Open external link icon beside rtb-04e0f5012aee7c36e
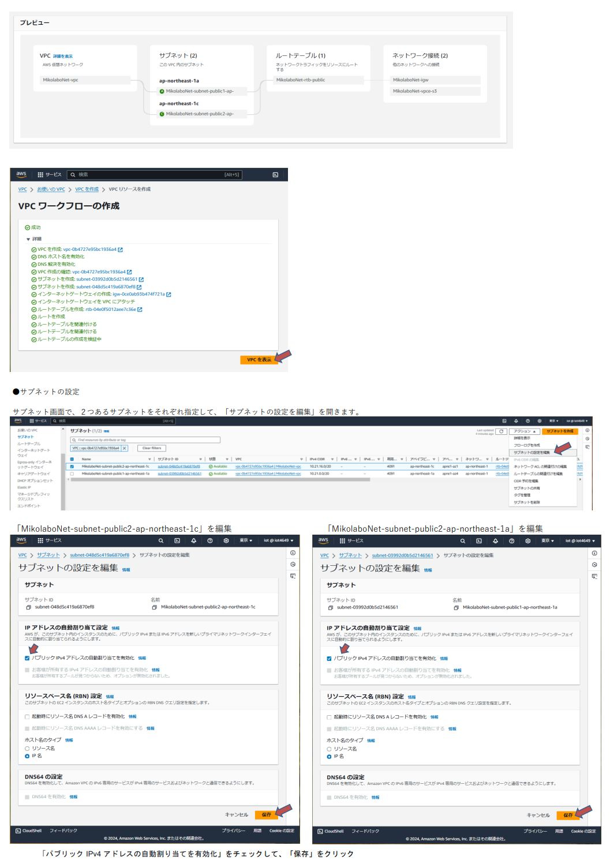610x868 pixels. tap(140, 309)
